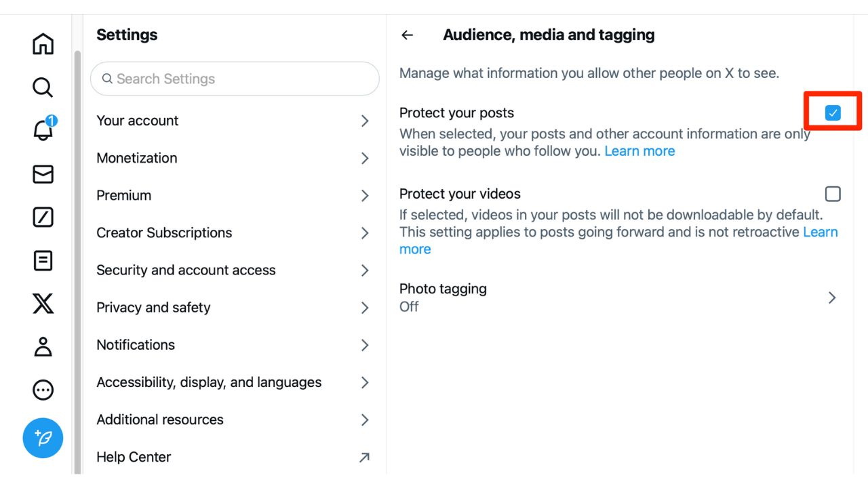The height and width of the screenshot is (488, 868).
Task: Open Photo tagging settings chevron
Action: click(832, 298)
